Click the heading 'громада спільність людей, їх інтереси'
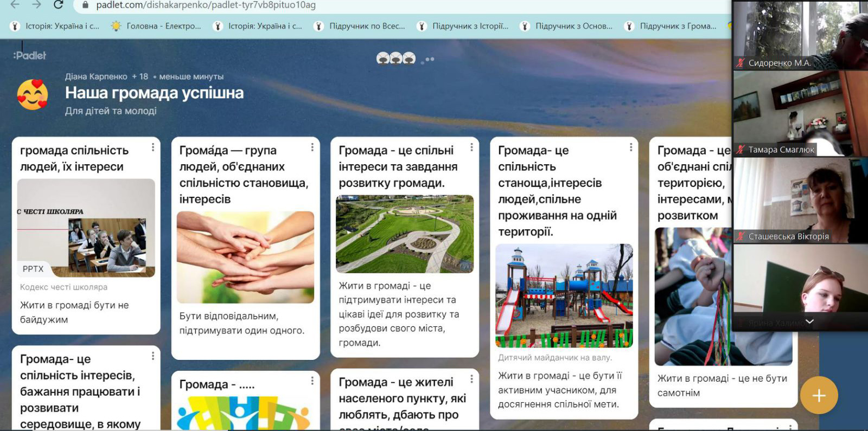Viewport: 868px width, 431px height. pos(74,158)
